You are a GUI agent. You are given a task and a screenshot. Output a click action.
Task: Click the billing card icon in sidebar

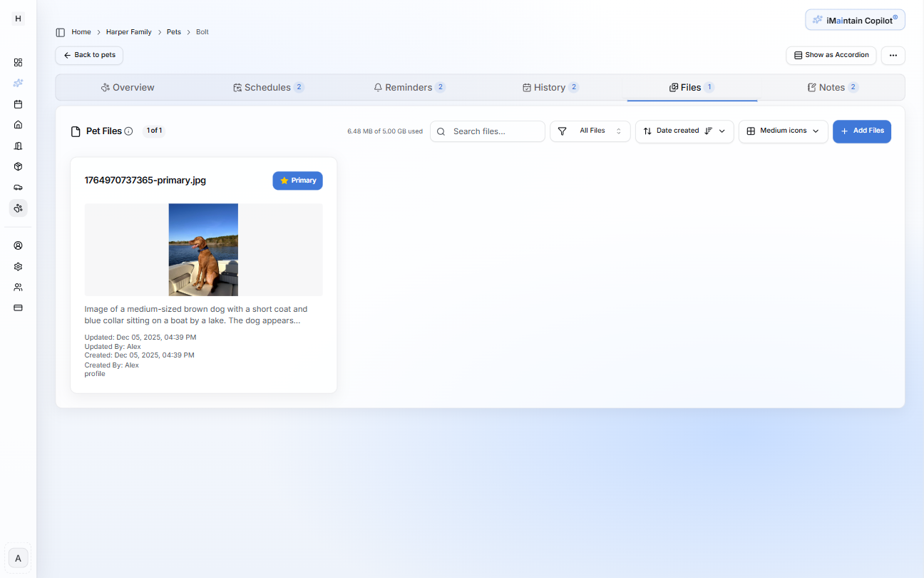click(x=19, y=308)
